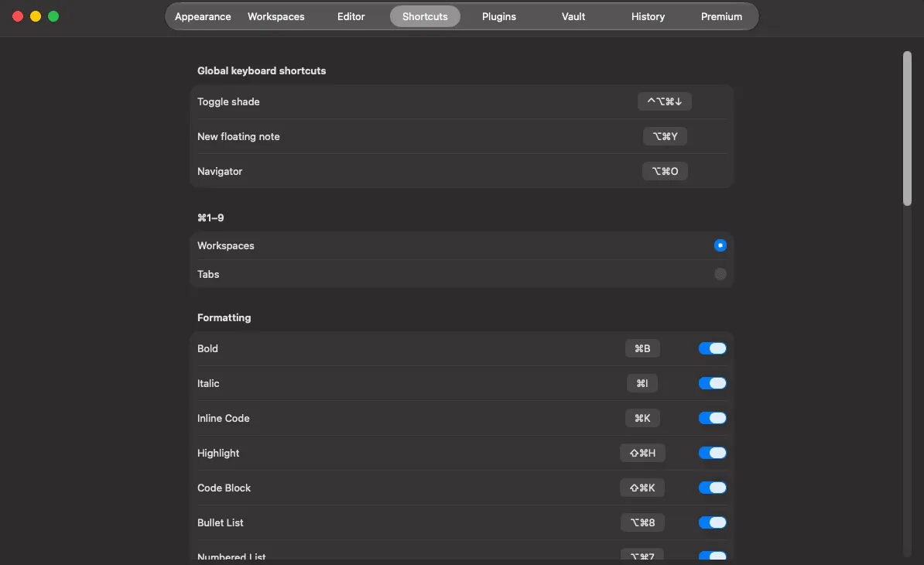Change the Inline Code ⌘K shortcut
Image resolution: width=924 pixels, height=565 pixels.
tap(642, 418)
